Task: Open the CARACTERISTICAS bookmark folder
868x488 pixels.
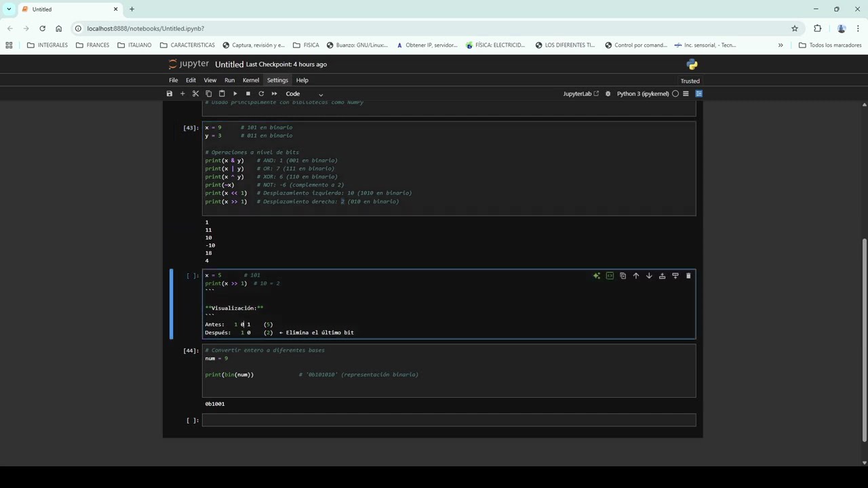Action: 187,45
